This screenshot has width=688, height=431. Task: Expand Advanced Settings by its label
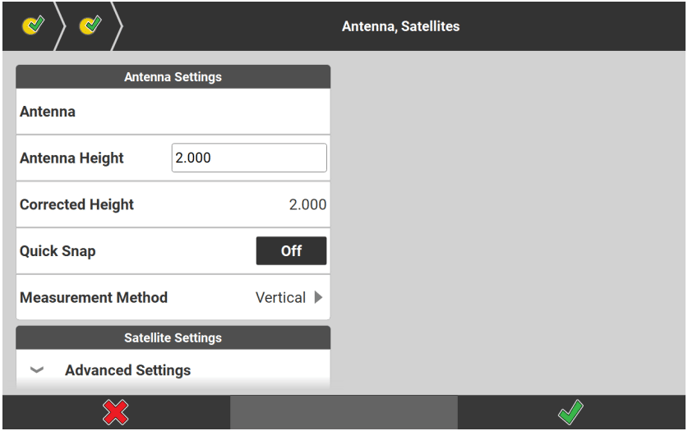128,370
